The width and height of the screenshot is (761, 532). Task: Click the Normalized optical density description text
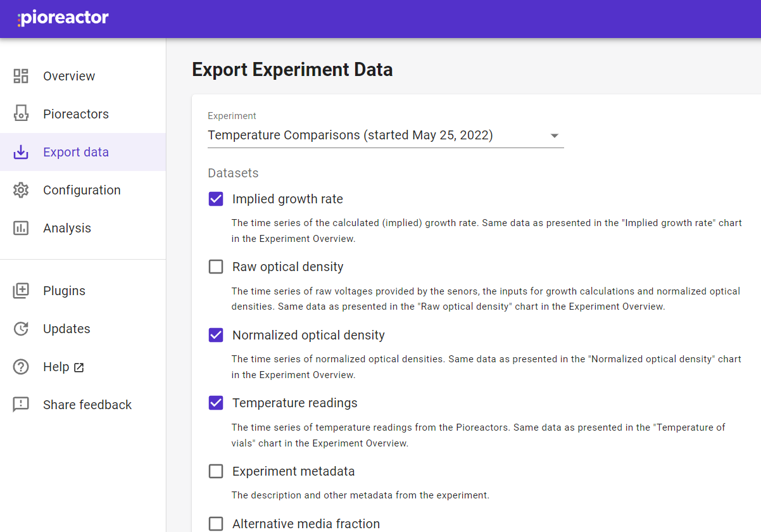click(486, 367)
